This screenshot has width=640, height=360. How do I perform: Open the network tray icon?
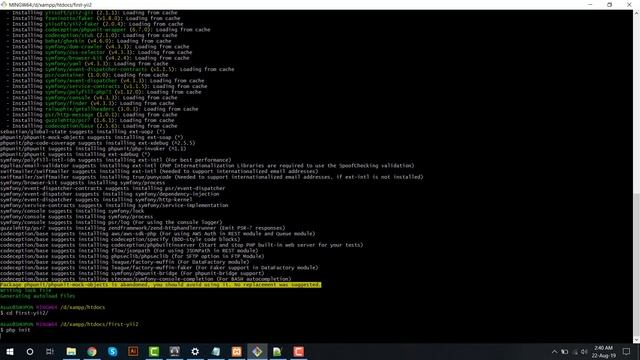coord(575,352)
